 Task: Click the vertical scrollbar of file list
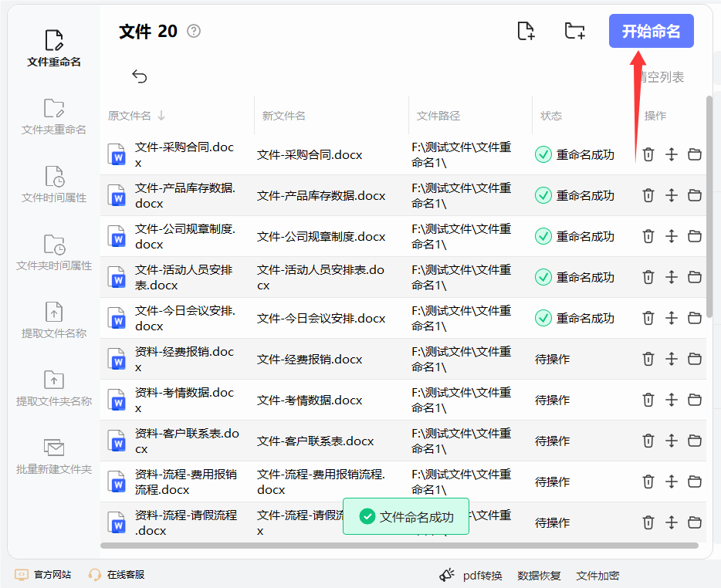click(x=709, y=207)
